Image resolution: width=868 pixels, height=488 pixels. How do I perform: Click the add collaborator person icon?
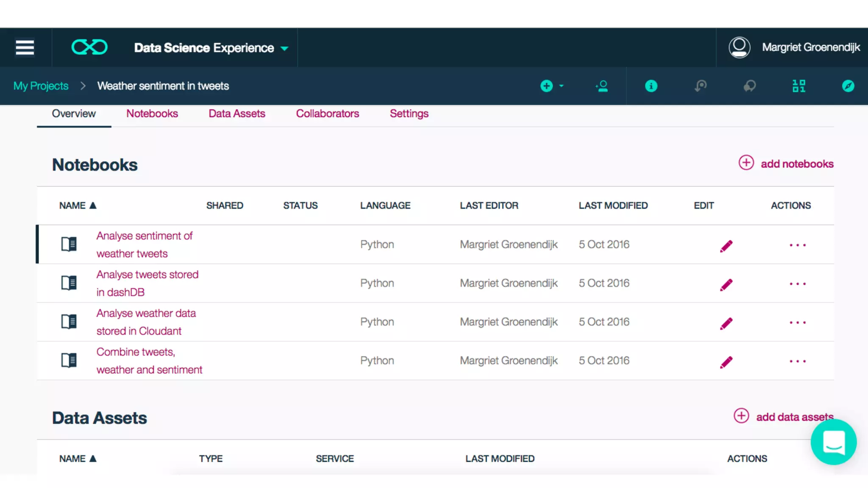pos(601,86)
